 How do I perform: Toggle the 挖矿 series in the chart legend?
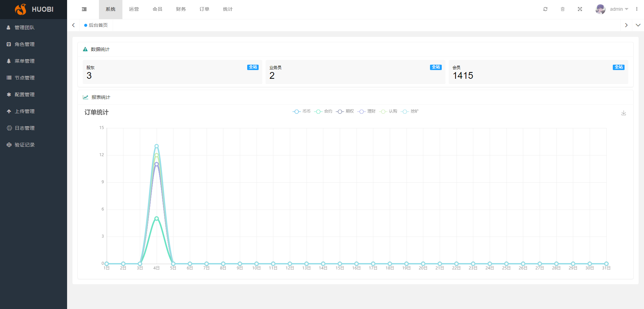pos(410,111)
